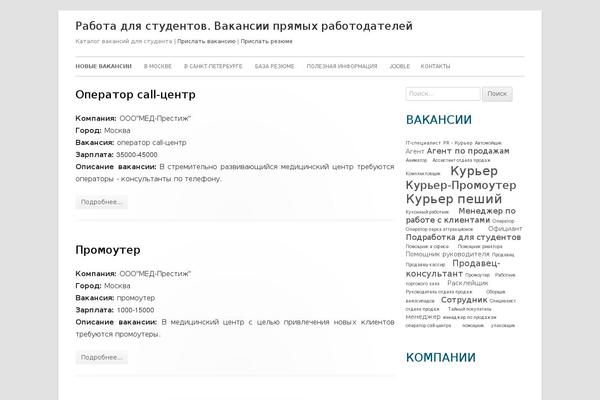This screenshot has width=600, height=400.
Task: Select the Ассистент отдела продаж tag
Action: pyautogui.click(x=461, y=160)
